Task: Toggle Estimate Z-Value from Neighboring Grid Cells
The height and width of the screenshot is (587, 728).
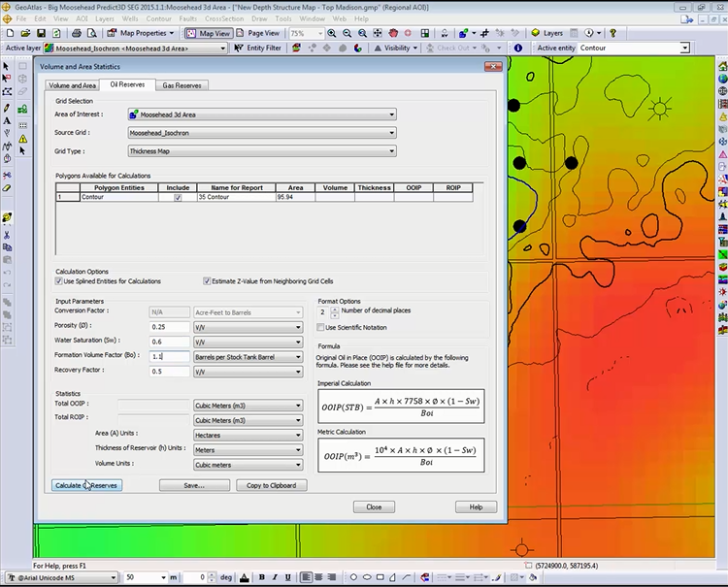Action: (x=207, y=281)
